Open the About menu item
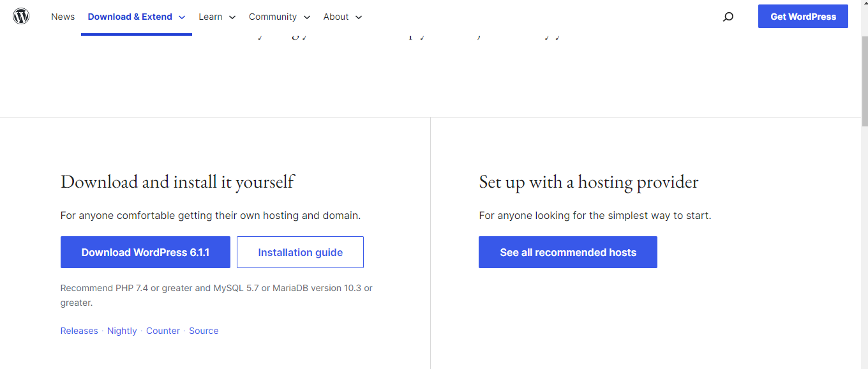This screenshot has width=868, height=369. click(336, 17)
